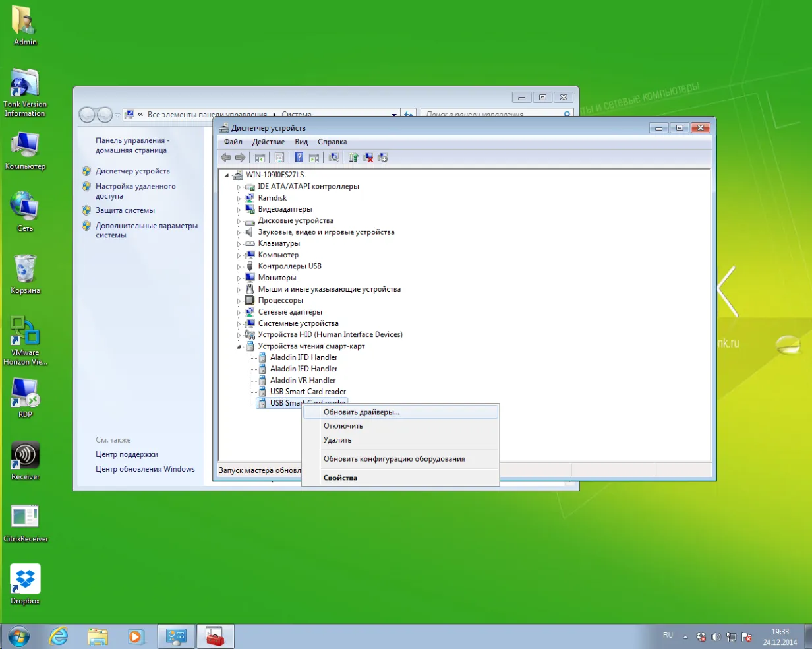Open Properties via the toolbar sheet icon

tap(279, 158)
